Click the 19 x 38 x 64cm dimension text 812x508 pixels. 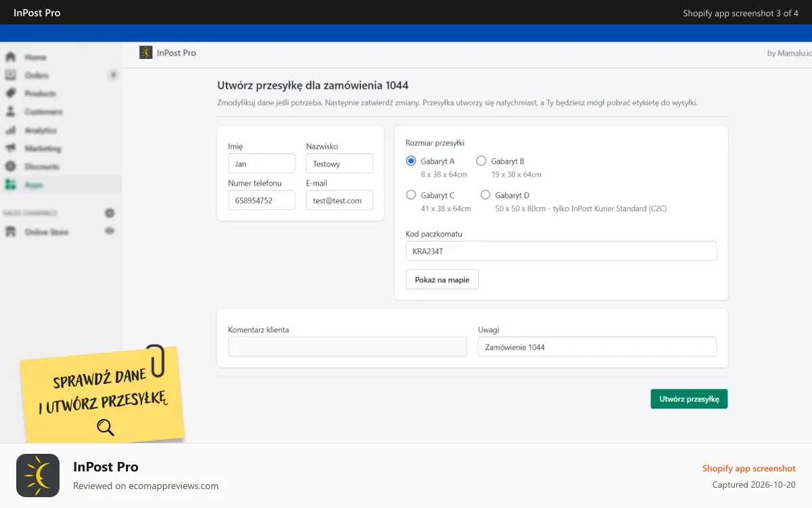pyautogui.click(x=516, y=175)
